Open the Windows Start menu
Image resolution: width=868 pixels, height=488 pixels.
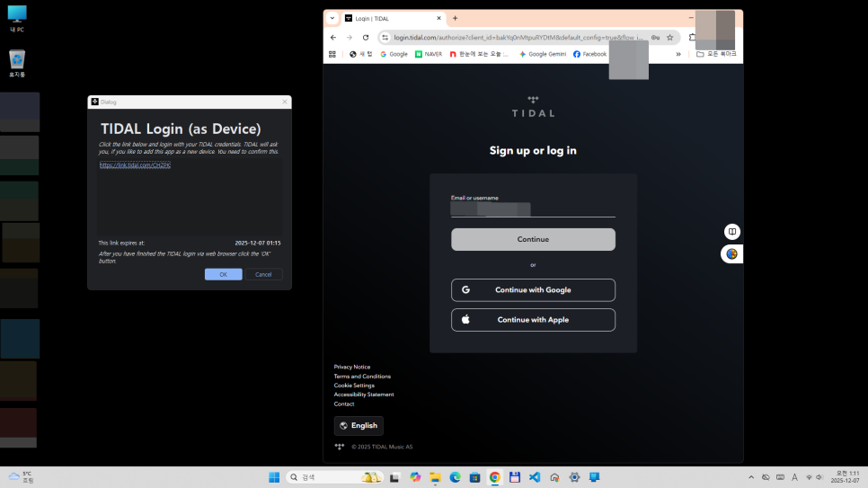pos(274,477)
